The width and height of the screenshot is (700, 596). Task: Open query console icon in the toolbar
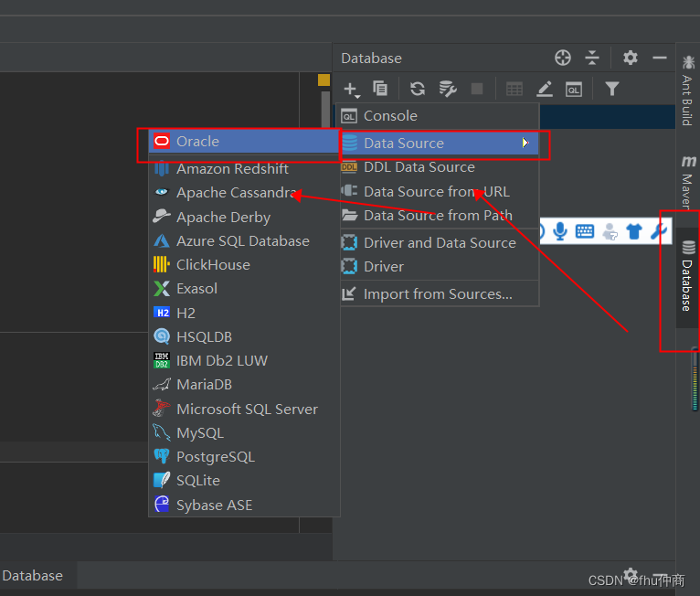[x=574, y=90]
